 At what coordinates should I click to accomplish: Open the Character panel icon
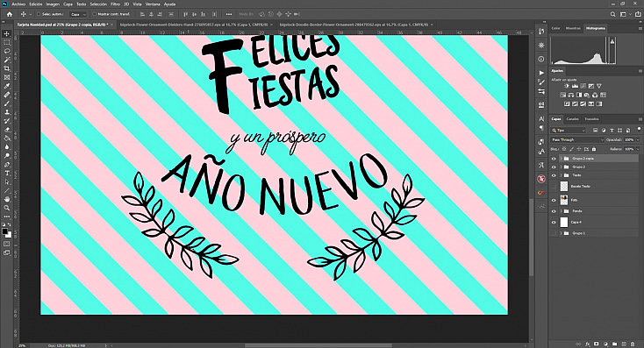click(x=541, y=119)
